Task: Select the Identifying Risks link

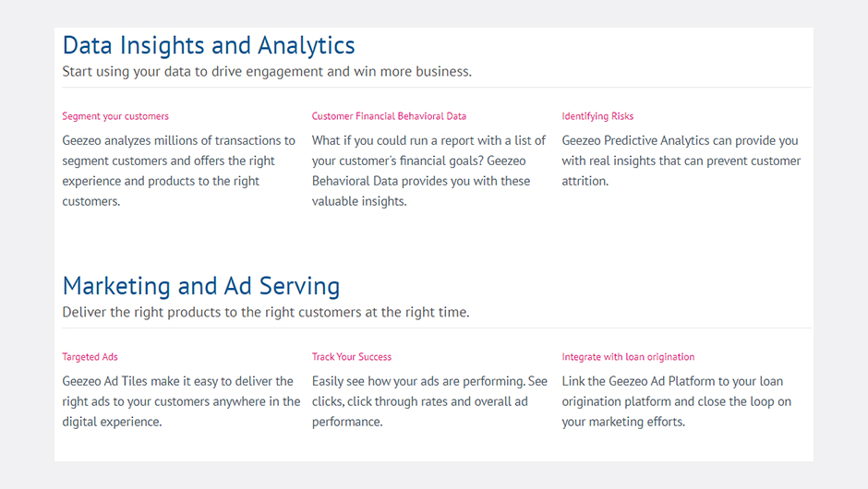Action: point(597,116)
